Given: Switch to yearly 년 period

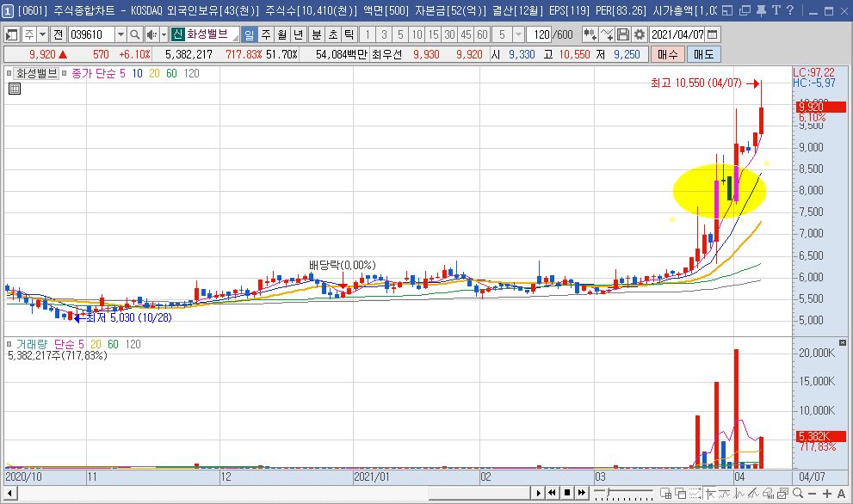Looking at the screenshot, I should click(298, 34).
